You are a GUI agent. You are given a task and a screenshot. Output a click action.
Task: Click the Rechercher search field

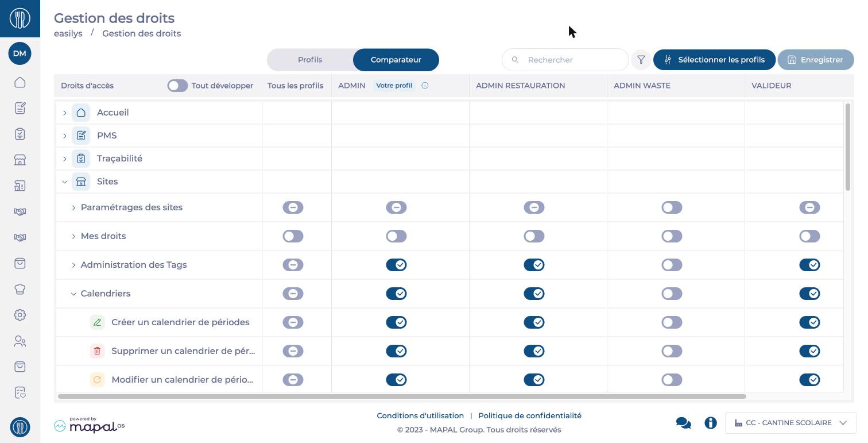click(565, 60)
